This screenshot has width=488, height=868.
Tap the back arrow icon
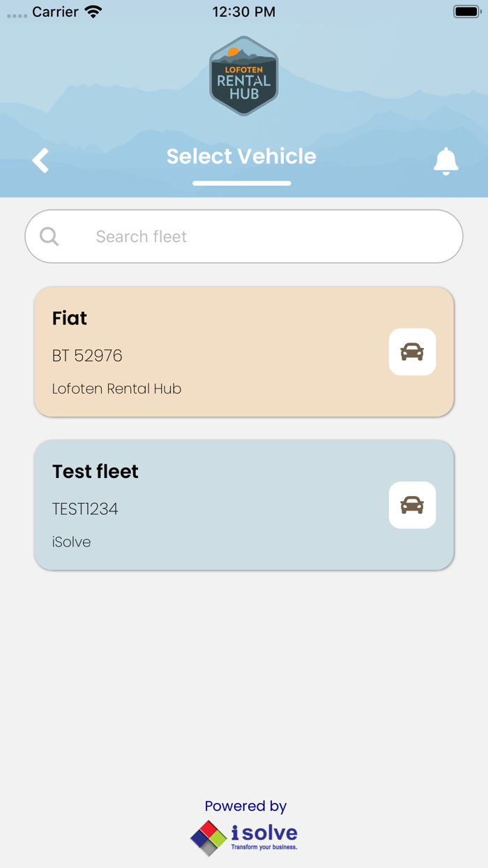(40, 160)
